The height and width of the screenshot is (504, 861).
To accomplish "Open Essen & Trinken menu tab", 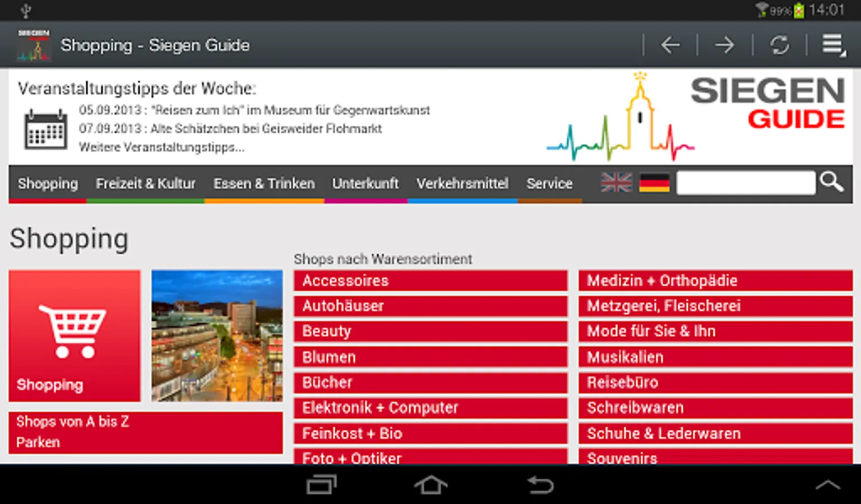I will pyautogui.click(x=264, y=184).
